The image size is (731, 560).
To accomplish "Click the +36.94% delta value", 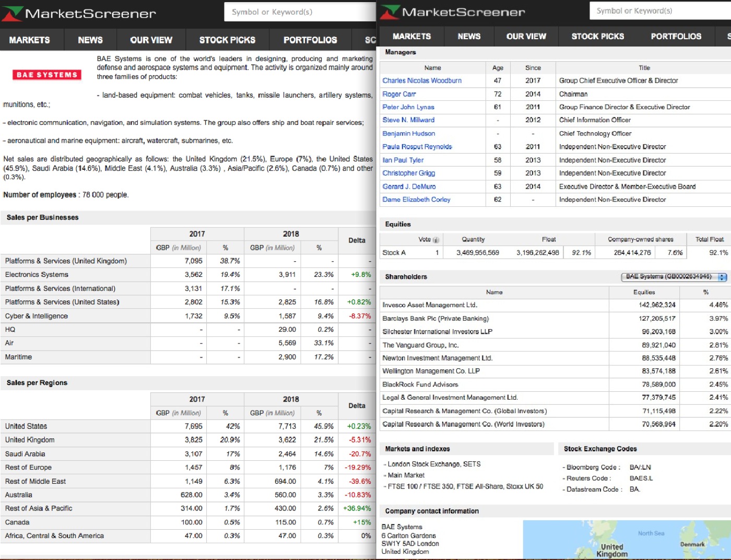I will click(x=357, y=508).
